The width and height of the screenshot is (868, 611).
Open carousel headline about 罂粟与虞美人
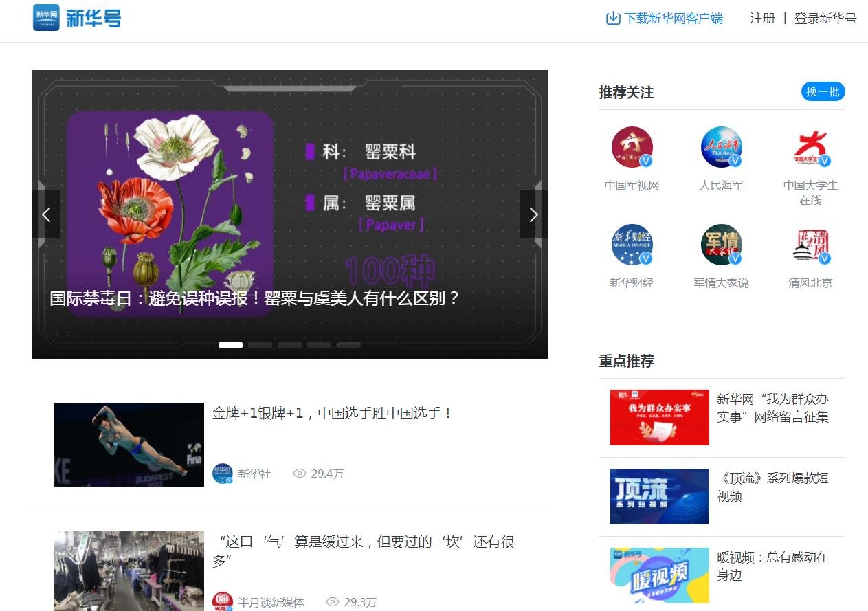(x=254, y=298)
